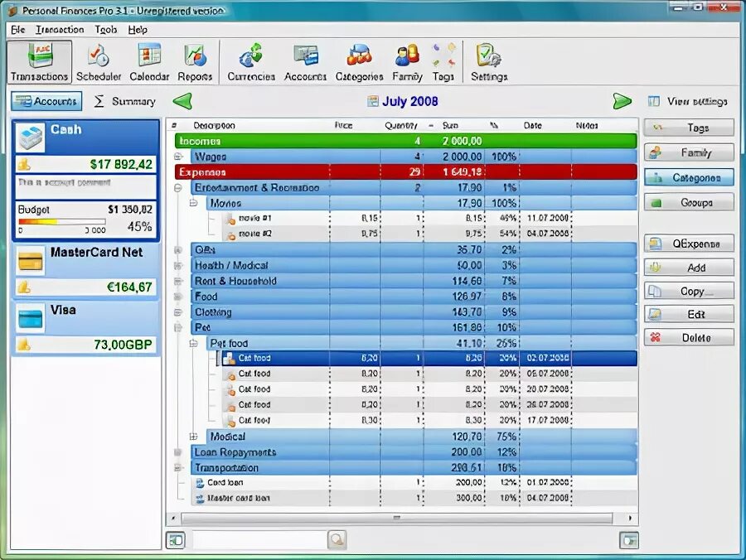Open the Calendar tool
Viewport: 746px width, 560px height.
coord(149,62)
